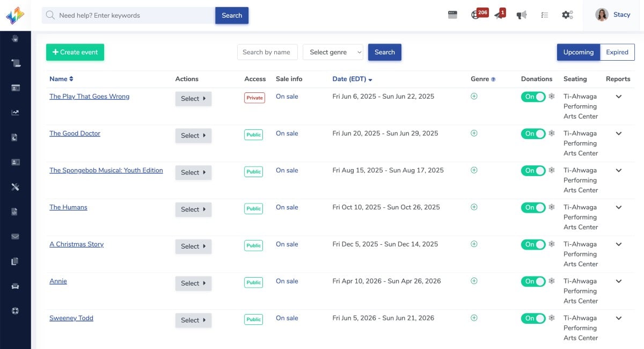Open The Spongebob Musical: Youth Edition link
The height and width of the screenshot is (349, 644).
pyautogui.click(x=106, y=170)
